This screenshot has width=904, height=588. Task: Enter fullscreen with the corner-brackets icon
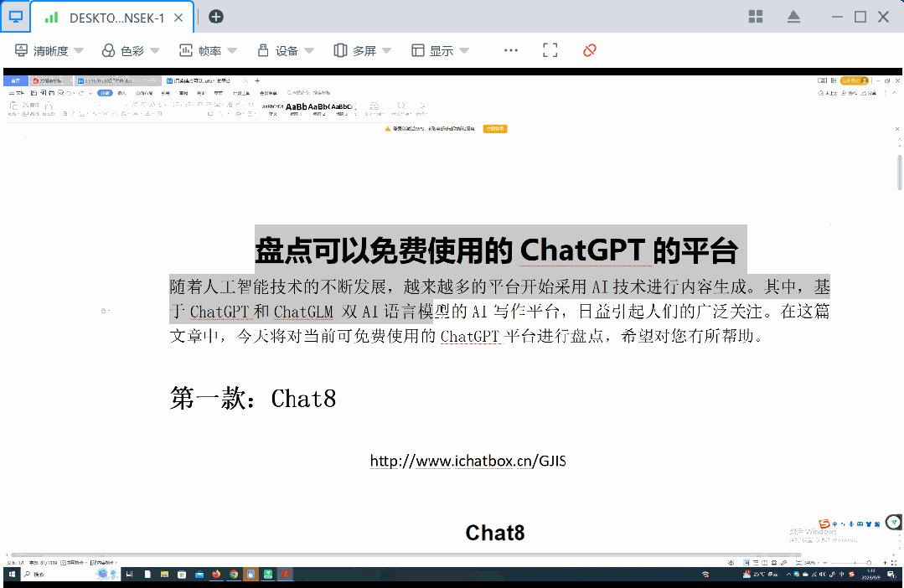tap(550, 51)
